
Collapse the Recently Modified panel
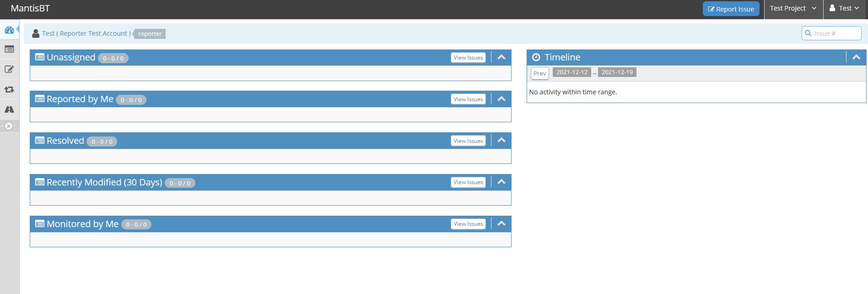click(x=501, y=182)
